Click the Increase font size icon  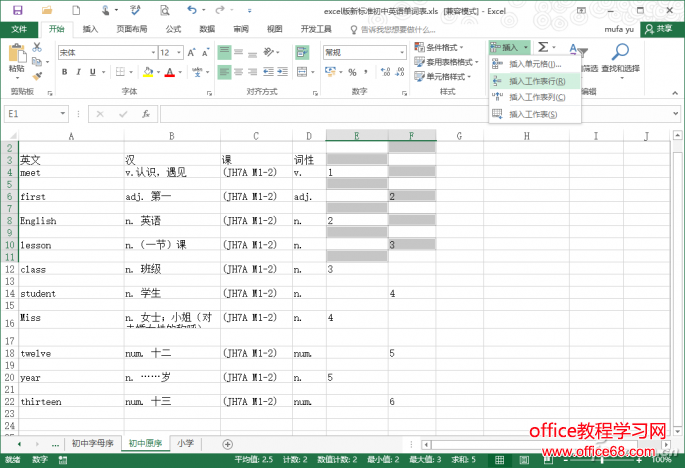(x=191, y=52)
